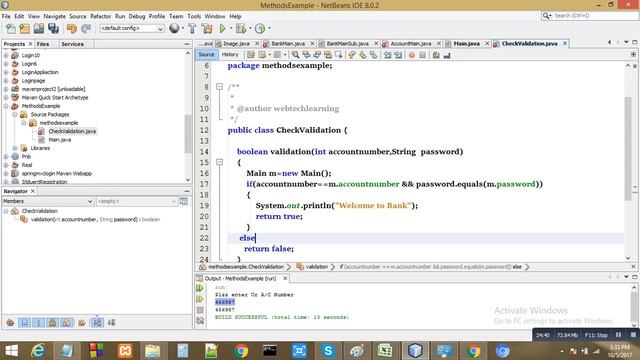Open the Members dropdown in Navigator

pos(48,201)
